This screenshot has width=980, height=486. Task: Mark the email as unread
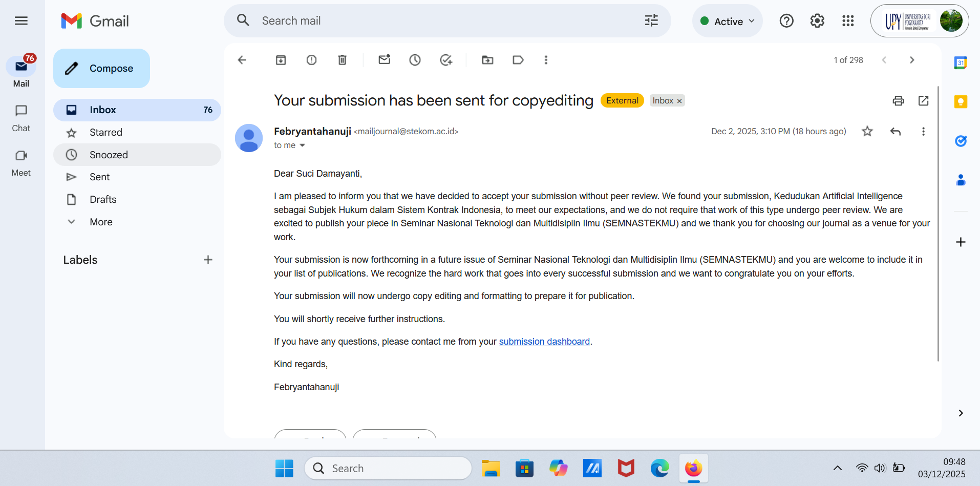pos(384,60)
